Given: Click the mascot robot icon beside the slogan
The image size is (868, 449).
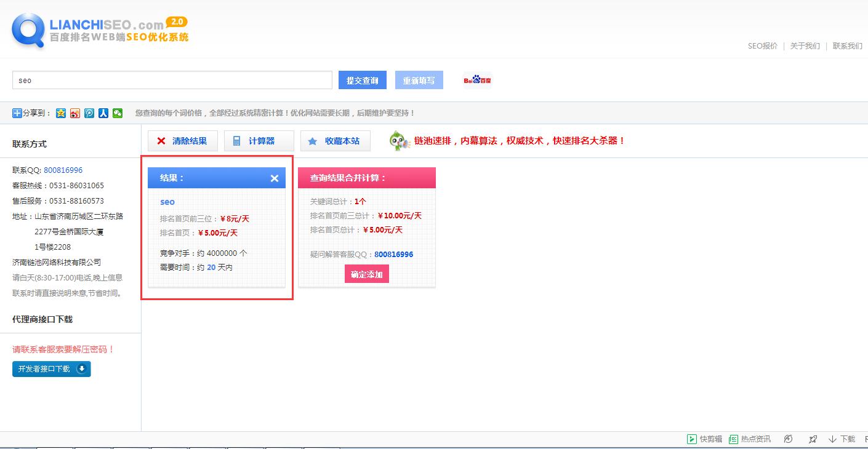Looking at the screenshot, I should (398, 140).
